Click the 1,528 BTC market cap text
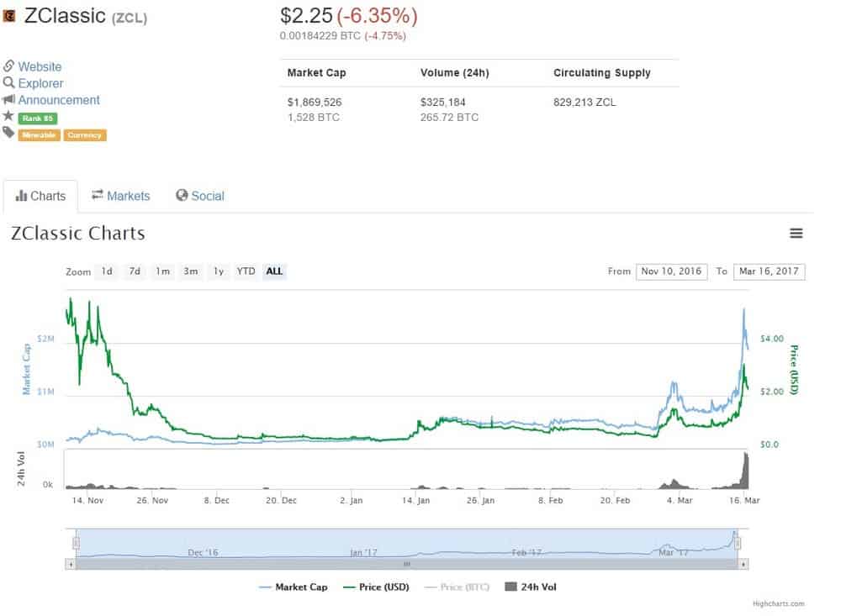 (314, 117)
